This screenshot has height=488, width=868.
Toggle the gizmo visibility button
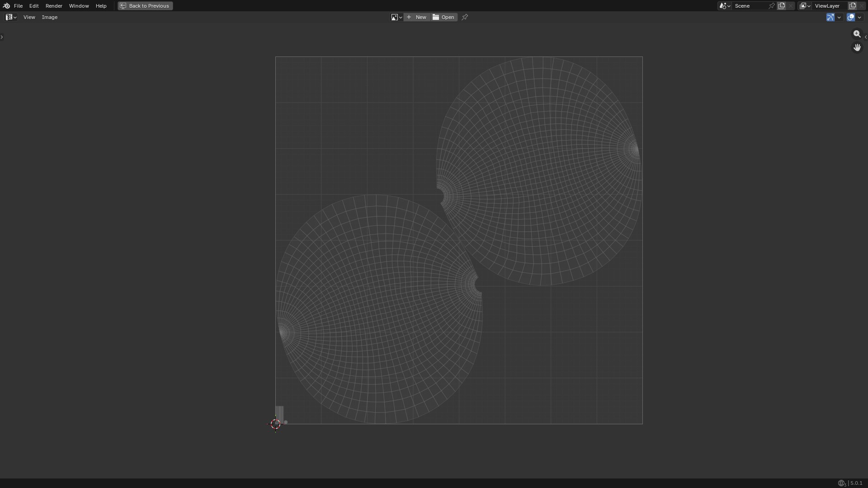pyautogui.click(x=830, y=17)
